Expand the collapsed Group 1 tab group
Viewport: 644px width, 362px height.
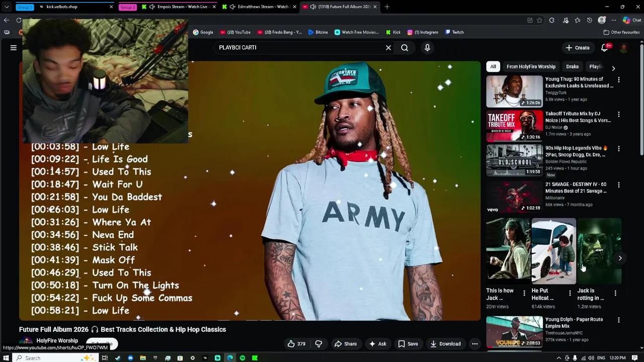click(25, 7)
